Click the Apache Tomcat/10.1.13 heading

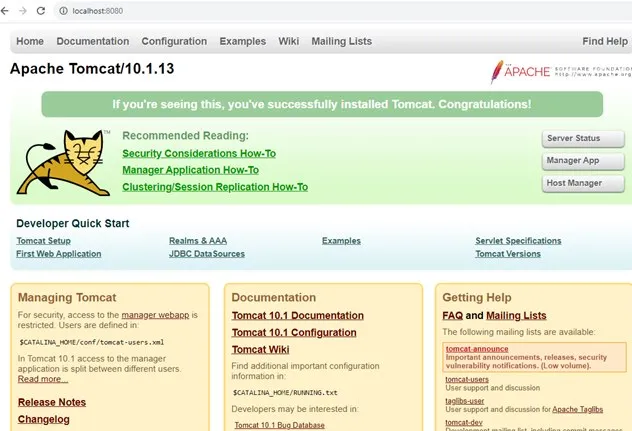(92, 69)
